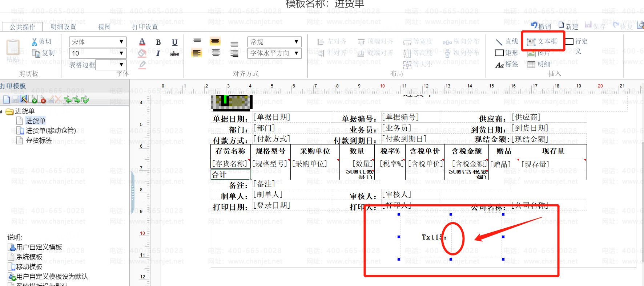
Task: Switch to the 明细设置 tab
Action: click(x=63, y=27)
